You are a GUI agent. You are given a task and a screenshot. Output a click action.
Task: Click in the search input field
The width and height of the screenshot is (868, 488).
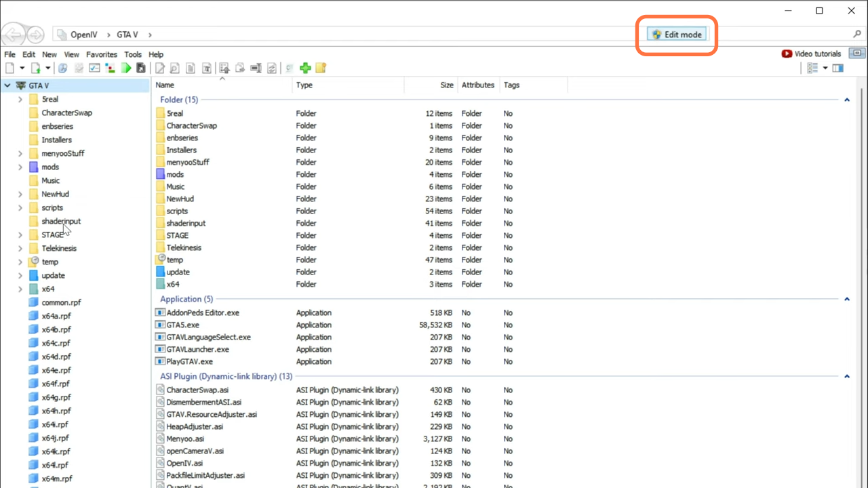click(x=780, y=35)
